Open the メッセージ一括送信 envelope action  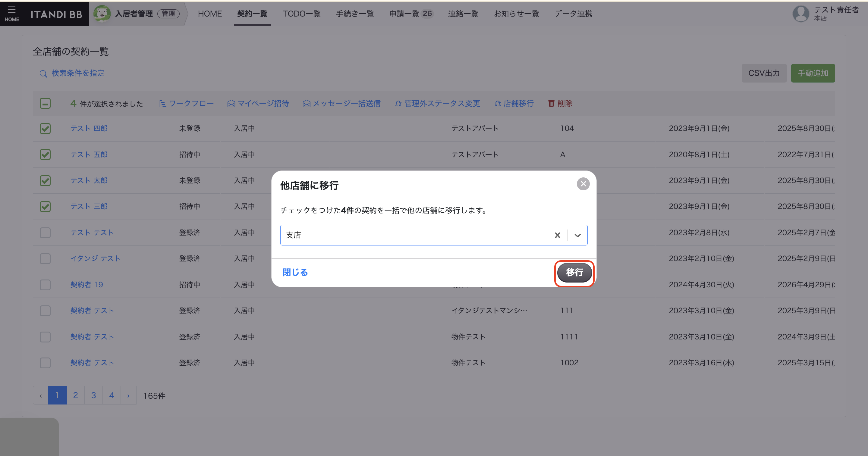point(306,104)
